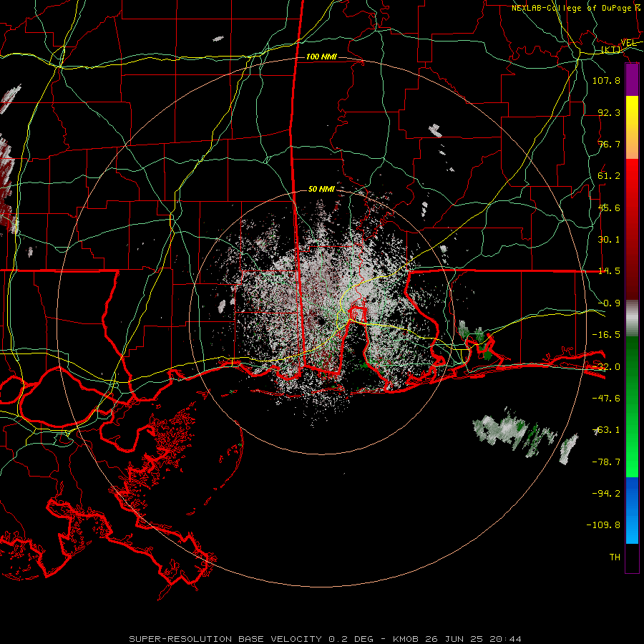
Task: Click the purple segment of the color bar
Action: [632, 80]
